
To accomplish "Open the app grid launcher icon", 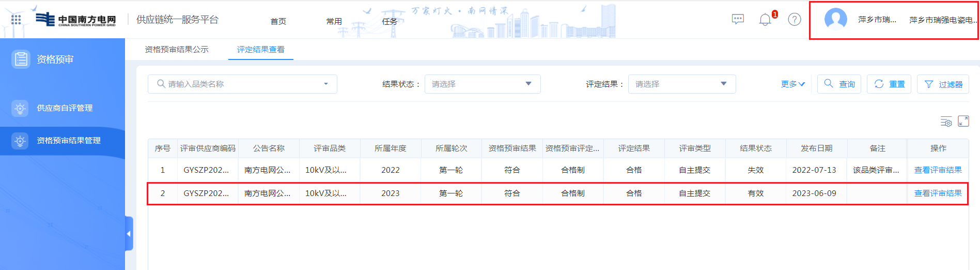I will pos(16,20).
